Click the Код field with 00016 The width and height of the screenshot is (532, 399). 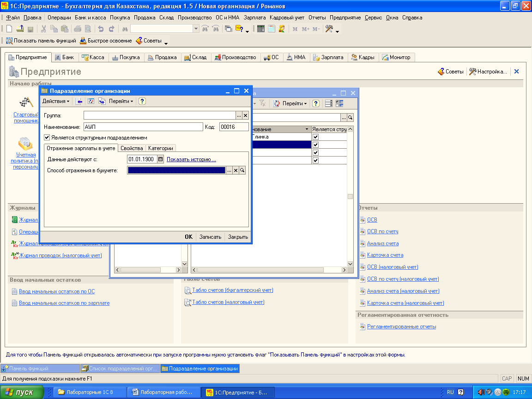pos(234,127)
